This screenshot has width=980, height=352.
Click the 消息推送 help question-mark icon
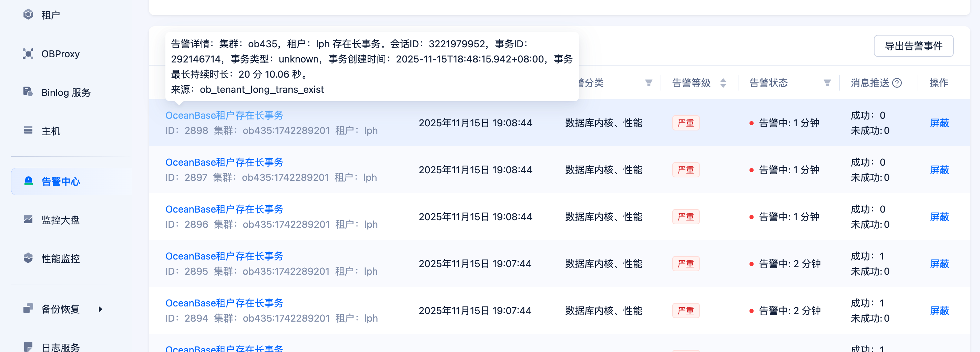tap(897, 83)
